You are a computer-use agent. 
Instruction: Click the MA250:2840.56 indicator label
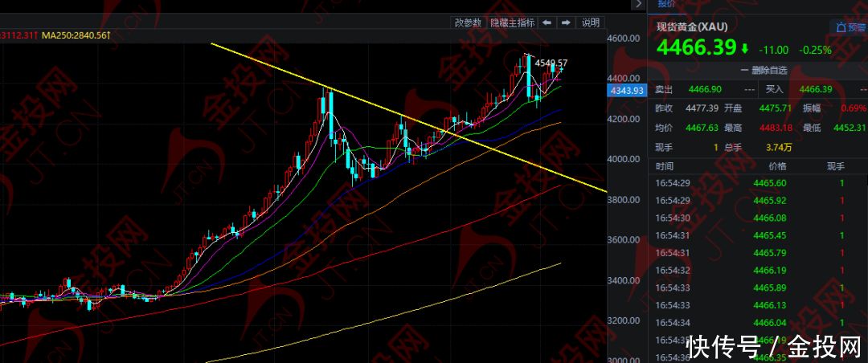76,35
